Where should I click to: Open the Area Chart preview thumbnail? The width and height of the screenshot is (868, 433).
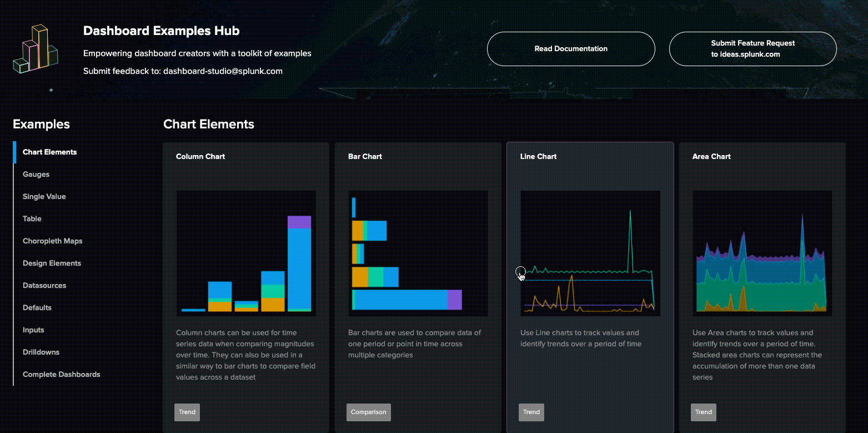pos(762,253)
